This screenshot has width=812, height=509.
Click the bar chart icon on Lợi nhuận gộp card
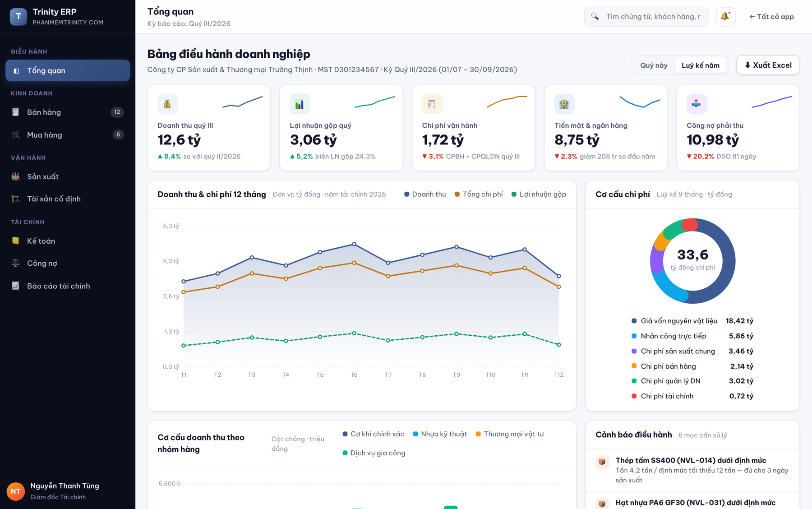pos(300,104)
